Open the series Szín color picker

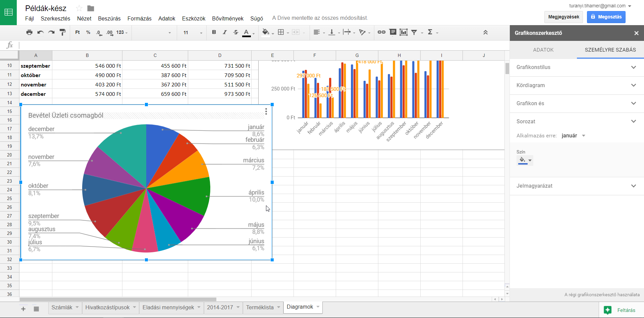pos(525,161)
